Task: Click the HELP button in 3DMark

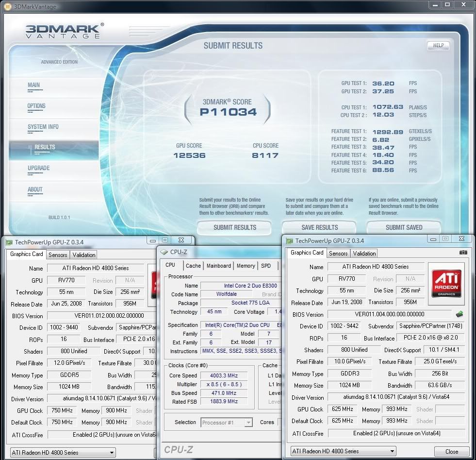Action: (x=438, y=45)
